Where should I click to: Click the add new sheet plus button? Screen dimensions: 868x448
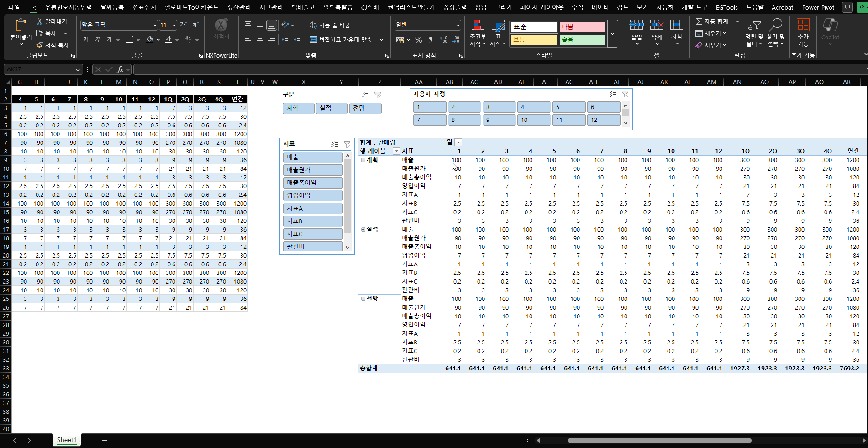click(x=105, y=440)
